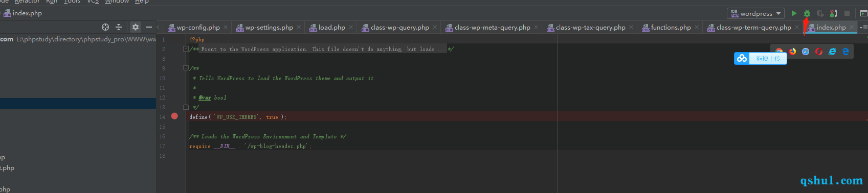Image resolution: width=868 pixels, height=193 pixels.
Task: Open the wordpress run configuration dropdown
Action: click(x=755, y=13)
